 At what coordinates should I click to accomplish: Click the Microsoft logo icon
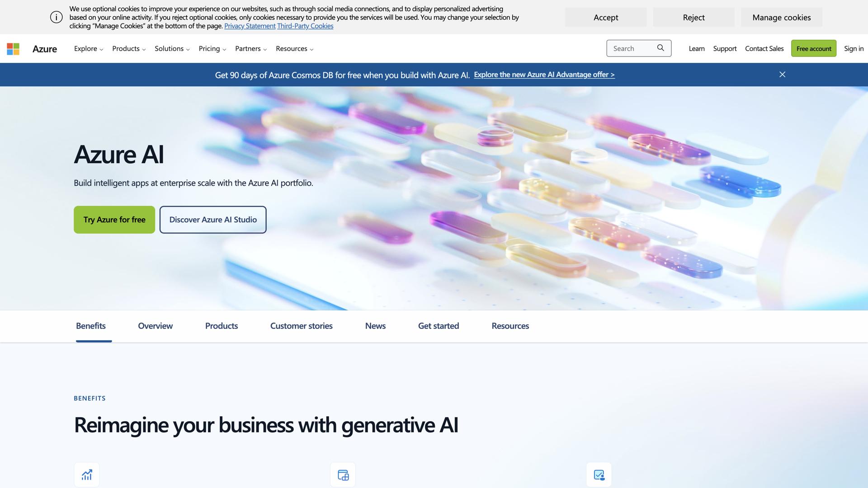(13, 48)
